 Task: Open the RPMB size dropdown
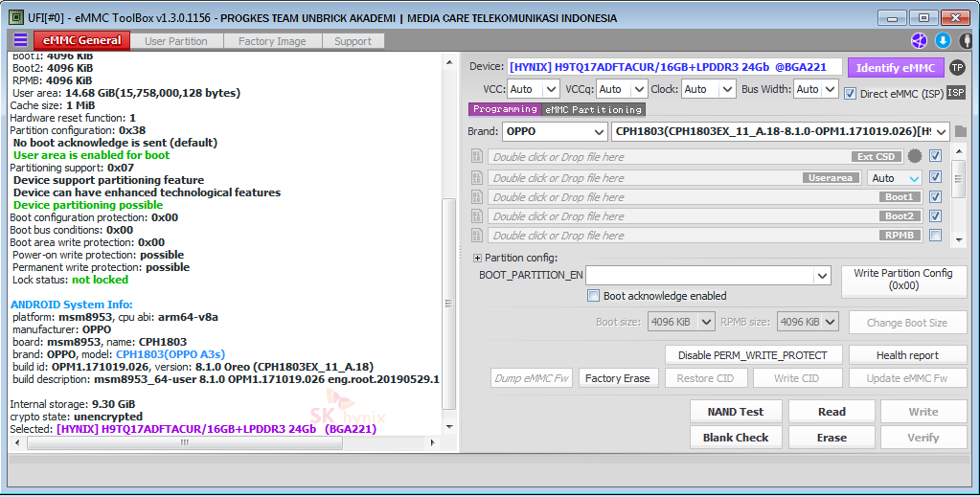[x=808, y=322]
